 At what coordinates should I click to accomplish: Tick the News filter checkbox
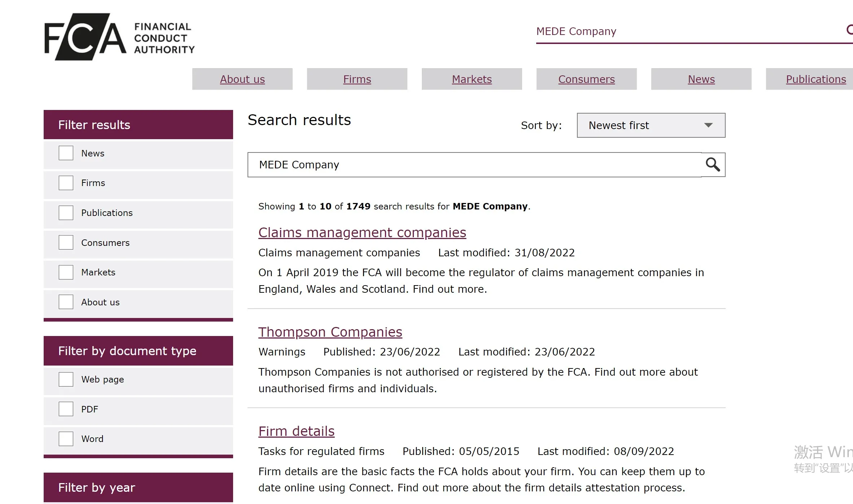coord(66,153)
